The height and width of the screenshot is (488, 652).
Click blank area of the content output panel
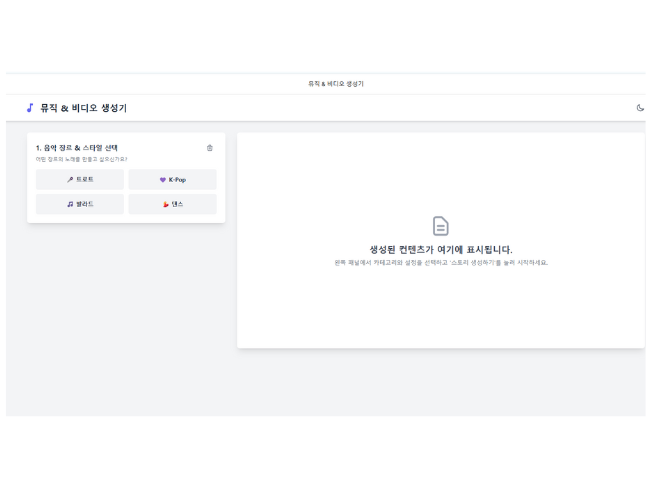coord(440,310)
